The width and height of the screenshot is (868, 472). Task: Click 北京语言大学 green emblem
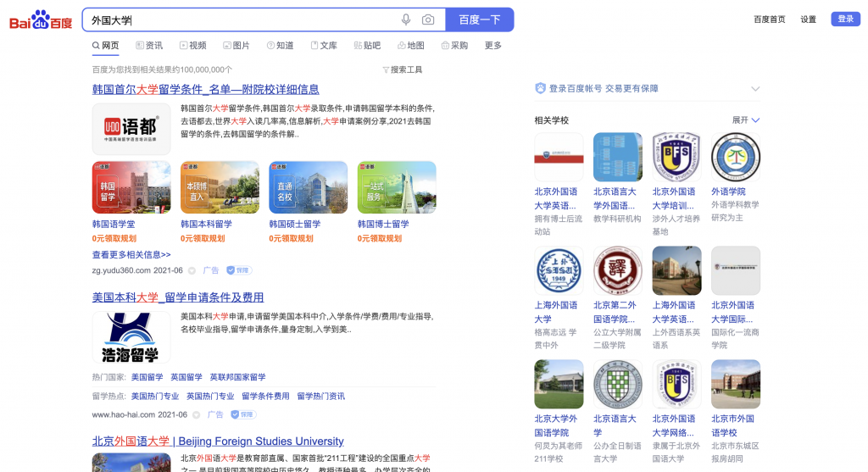(x=618, y=384)
